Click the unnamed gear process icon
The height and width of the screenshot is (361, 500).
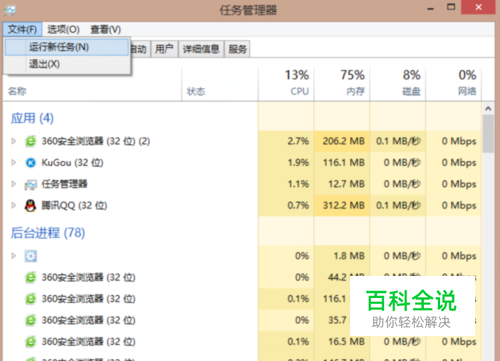click(31, 256)
